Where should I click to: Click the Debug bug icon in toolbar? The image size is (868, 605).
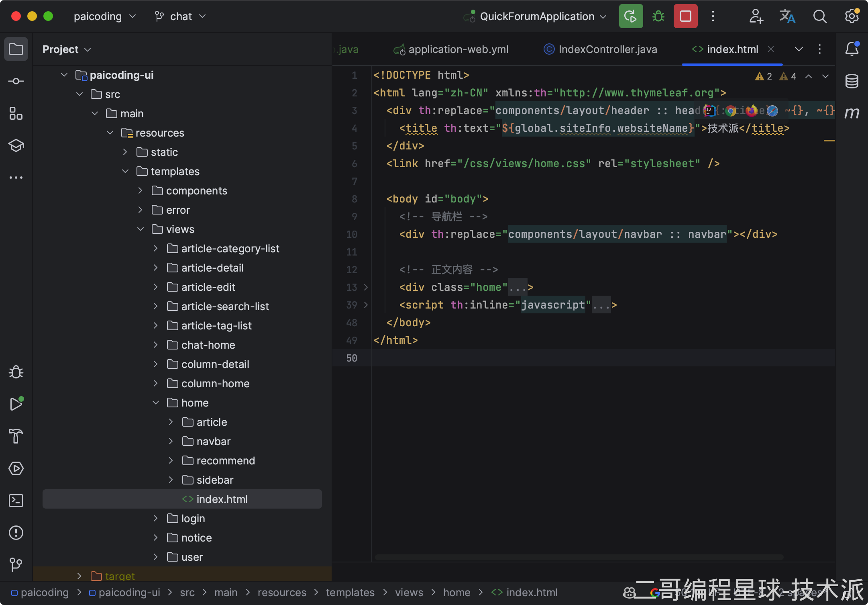(658, 16)
